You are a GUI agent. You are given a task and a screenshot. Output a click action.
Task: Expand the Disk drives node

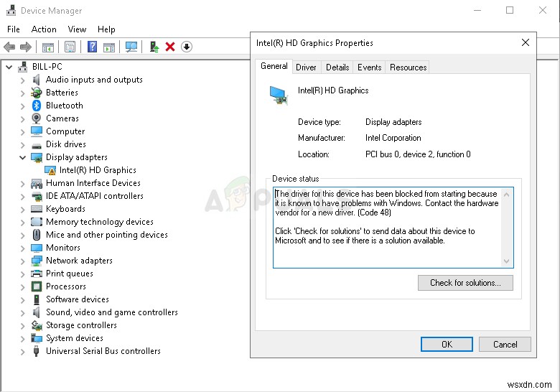22,144
